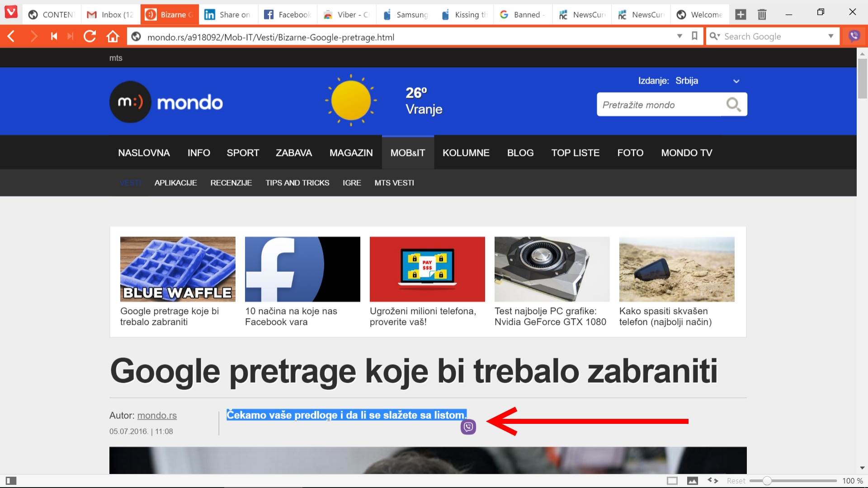868x488 pixels.
Task: Bookmark this page icon in address bar
Action: 695,36
